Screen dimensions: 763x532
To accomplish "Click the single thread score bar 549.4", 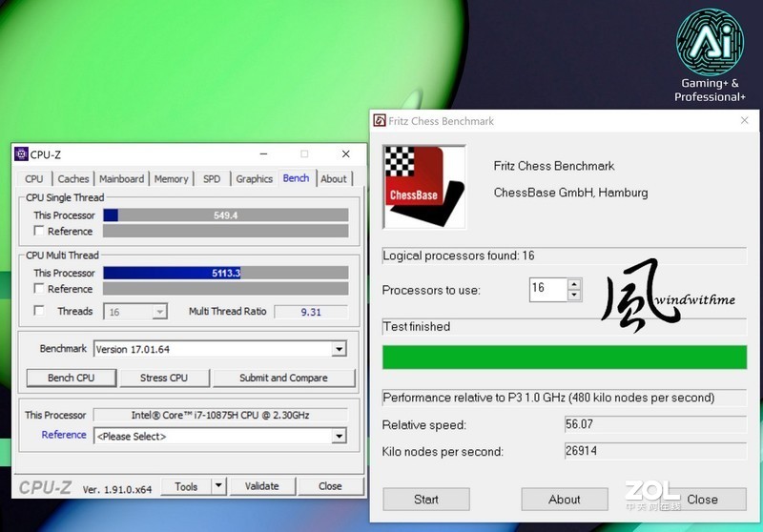I will pyautogui.click(x=226, y=215).
